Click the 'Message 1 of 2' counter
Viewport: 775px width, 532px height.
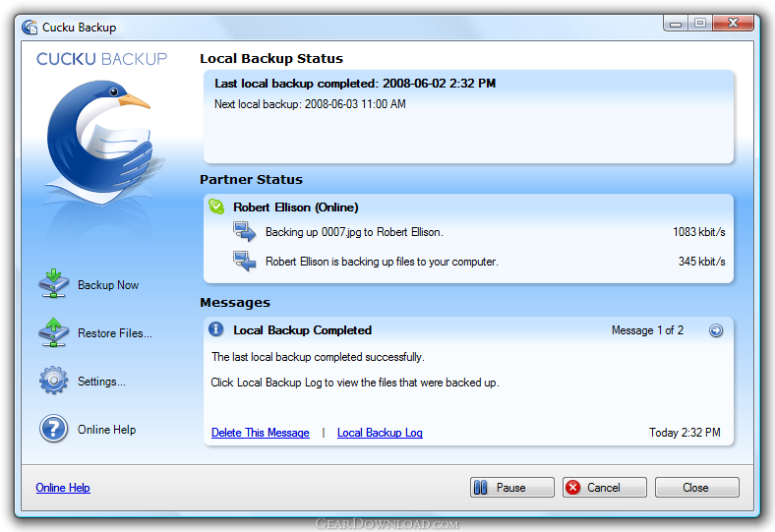647,330
